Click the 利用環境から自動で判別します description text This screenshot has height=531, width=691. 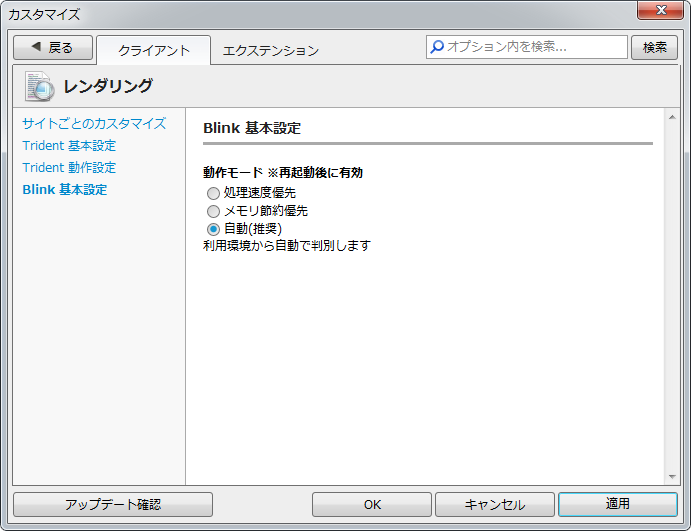(x=287, y=245)
